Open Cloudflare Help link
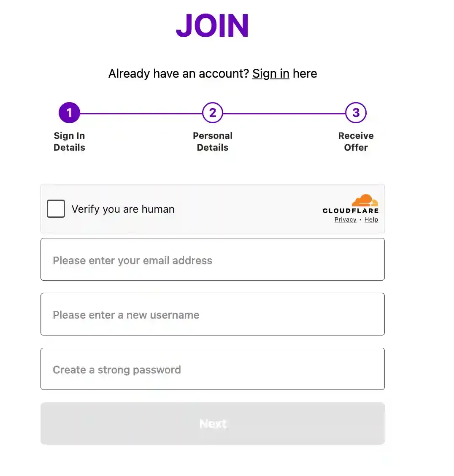 371,219
